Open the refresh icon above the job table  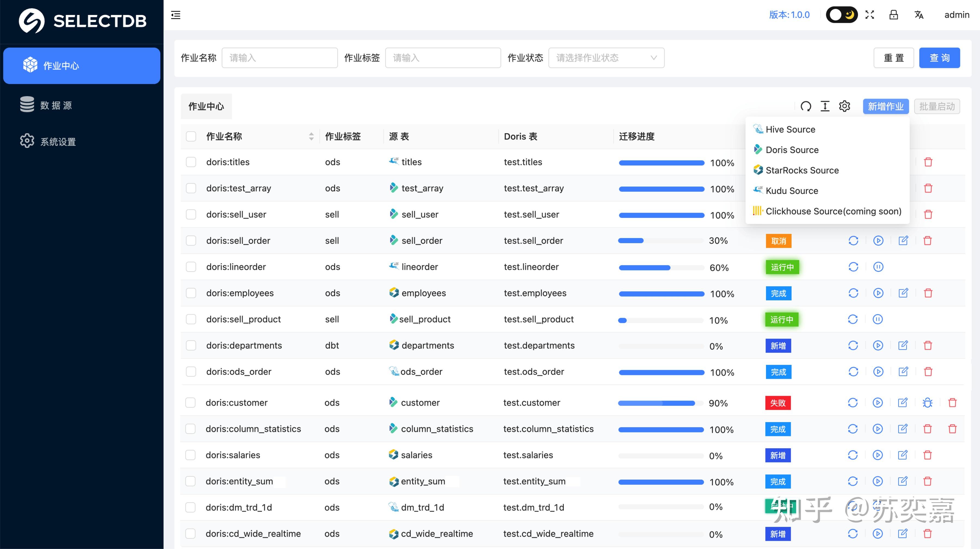(806, 106)
